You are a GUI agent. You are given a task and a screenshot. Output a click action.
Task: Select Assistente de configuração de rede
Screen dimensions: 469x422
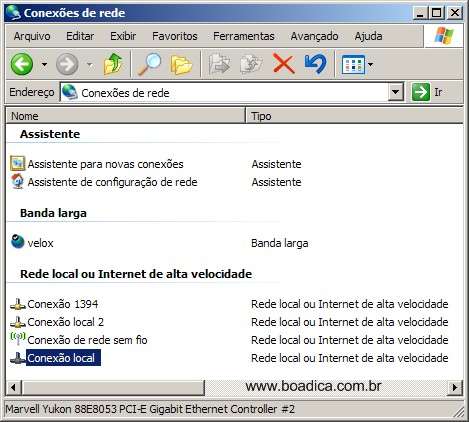112,182
